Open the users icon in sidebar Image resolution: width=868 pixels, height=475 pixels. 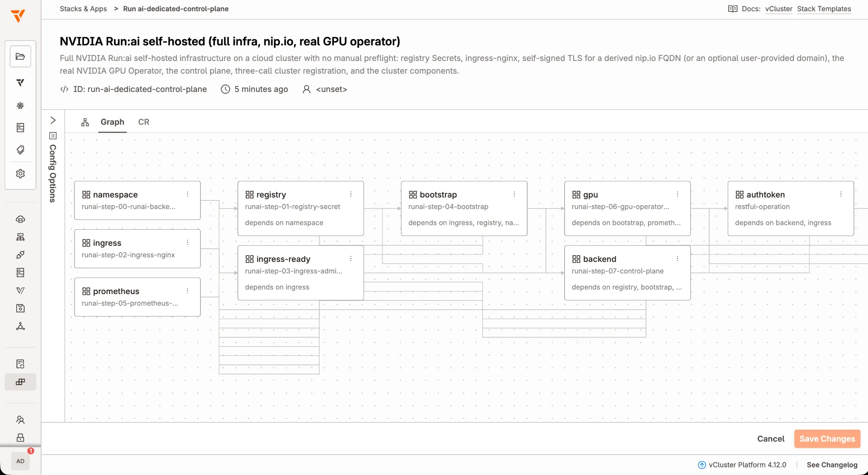(20, 420)
